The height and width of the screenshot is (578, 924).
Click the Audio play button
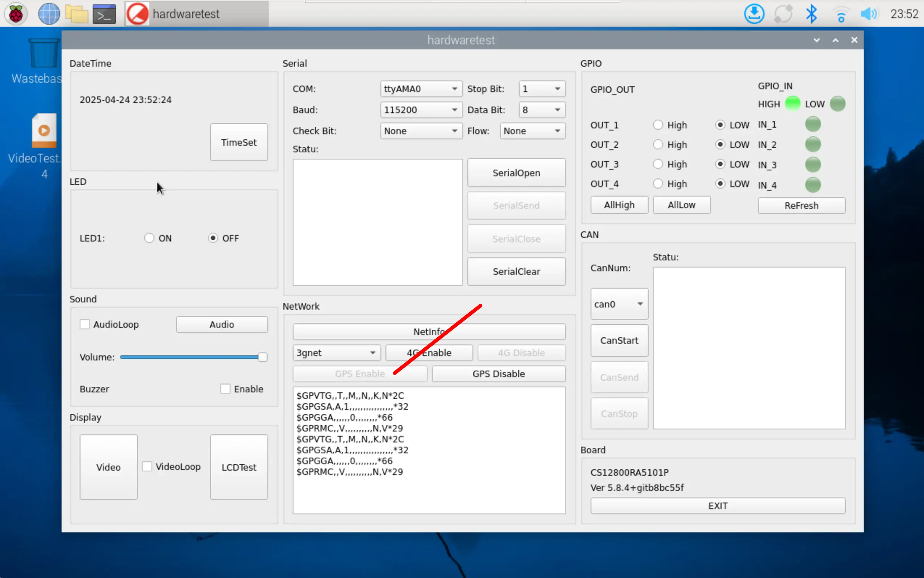point(221,324)
